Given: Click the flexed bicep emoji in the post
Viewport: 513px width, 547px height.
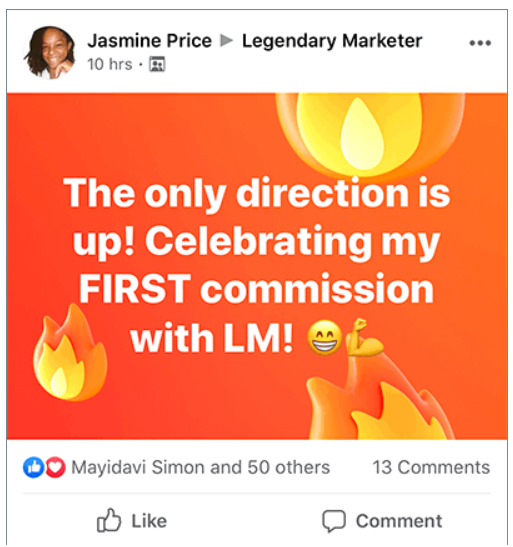Looking at the screenshot, I should (364, 337).
